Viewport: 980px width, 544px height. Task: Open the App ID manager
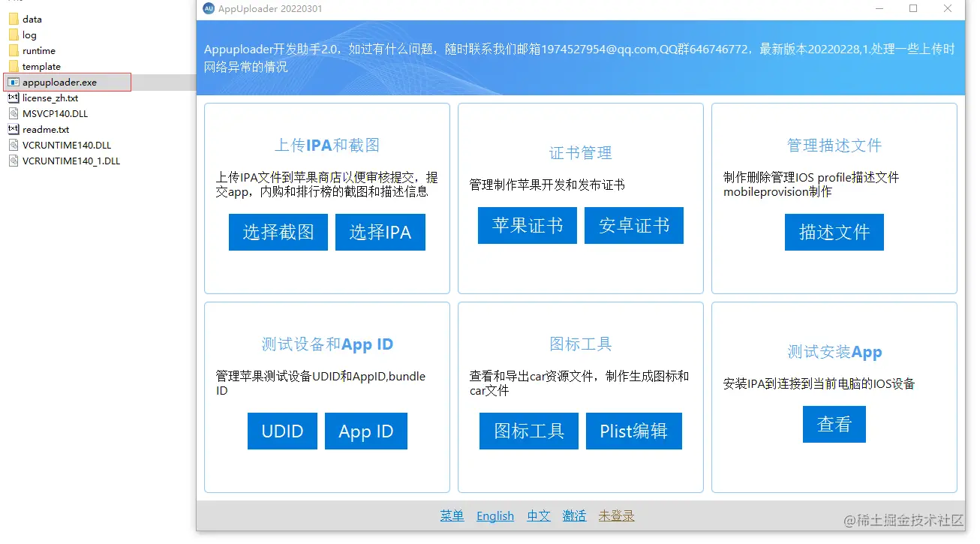point(365,431)
